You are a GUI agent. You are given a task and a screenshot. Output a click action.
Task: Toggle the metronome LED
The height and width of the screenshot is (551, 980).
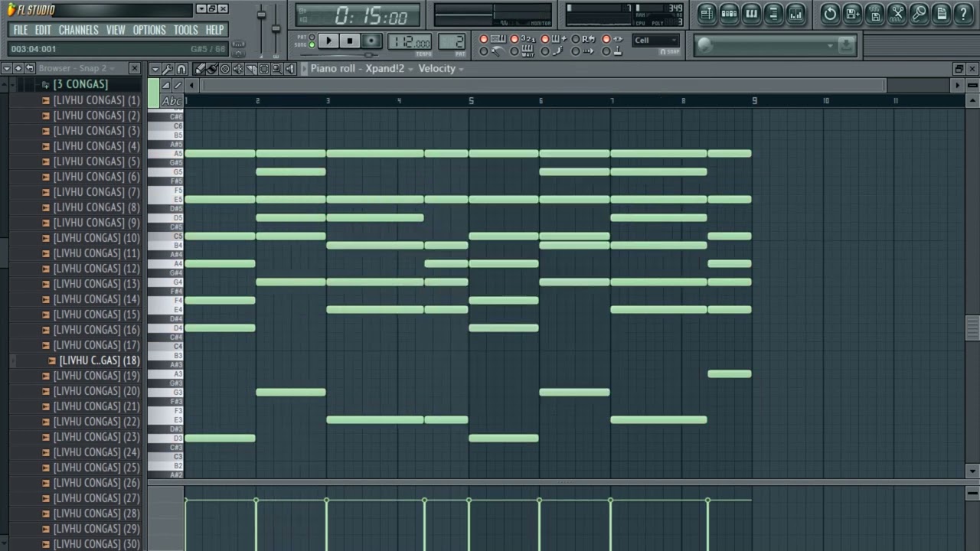click(484, 51)
